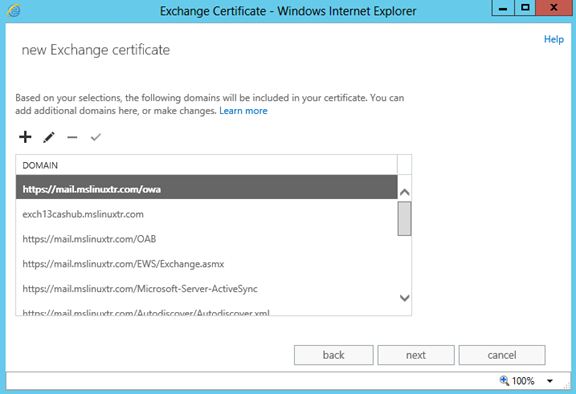Click the next button
Image resolution: width=576 pixels, height=394 pixels.
[416, 355]
